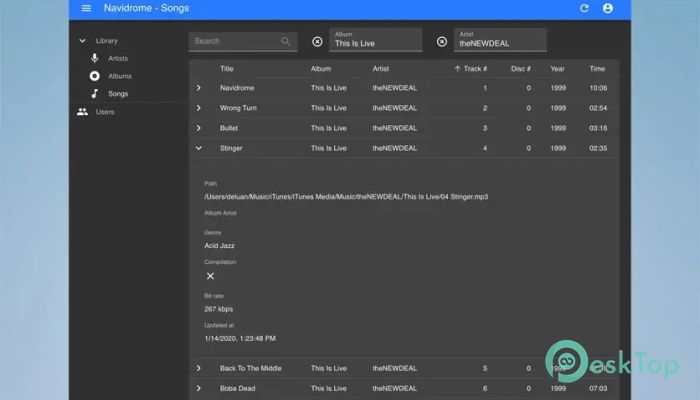Open Songs in the sidebar
This screenshot has height=400, width=700.
click(x=118, y=94)
